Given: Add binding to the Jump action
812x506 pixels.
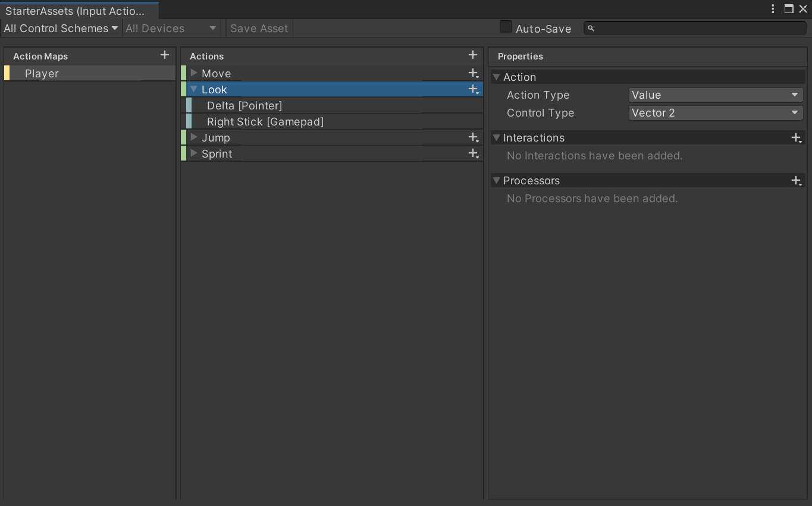Looking at the screenshot, I should point(474,137).
